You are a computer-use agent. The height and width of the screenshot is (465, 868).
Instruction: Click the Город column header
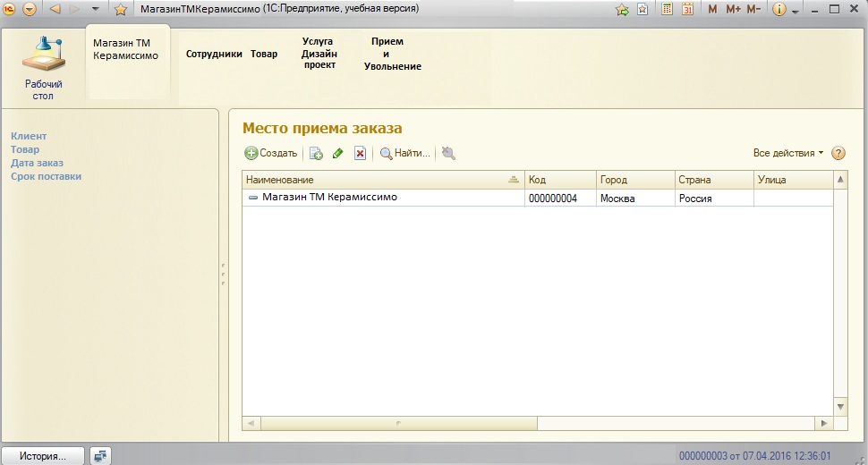[635, 180]
